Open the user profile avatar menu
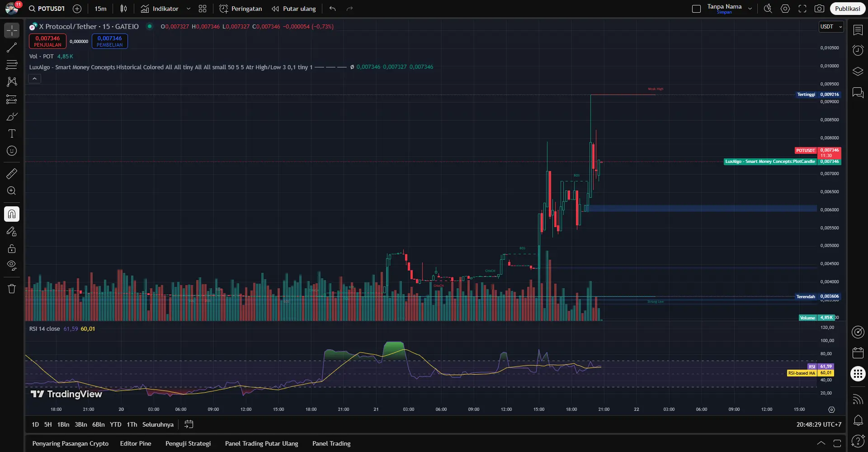This screenshot has width=868, height=452. (x=12, y=9)
